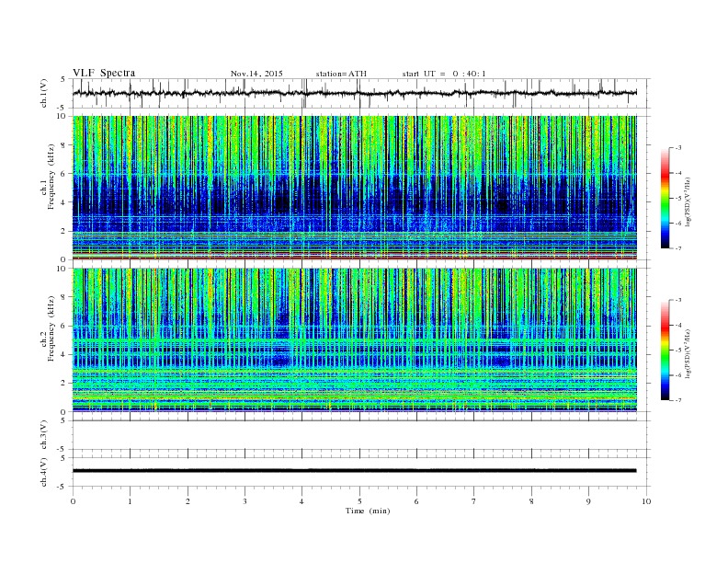Image resolution: width=728 pixels, height=563 pixels.
Task: Click the "start UT = 0:40:1" label
Action: click(444, 74)
